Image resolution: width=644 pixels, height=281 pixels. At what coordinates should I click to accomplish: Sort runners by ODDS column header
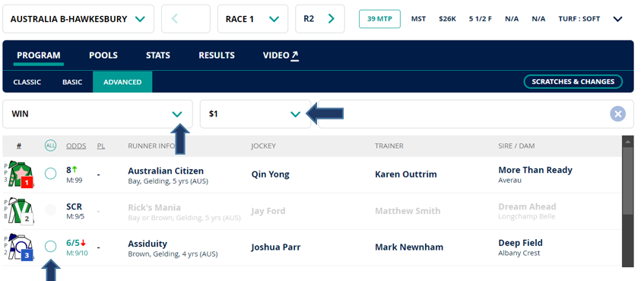pyautogui.click(x=76, y=145)
